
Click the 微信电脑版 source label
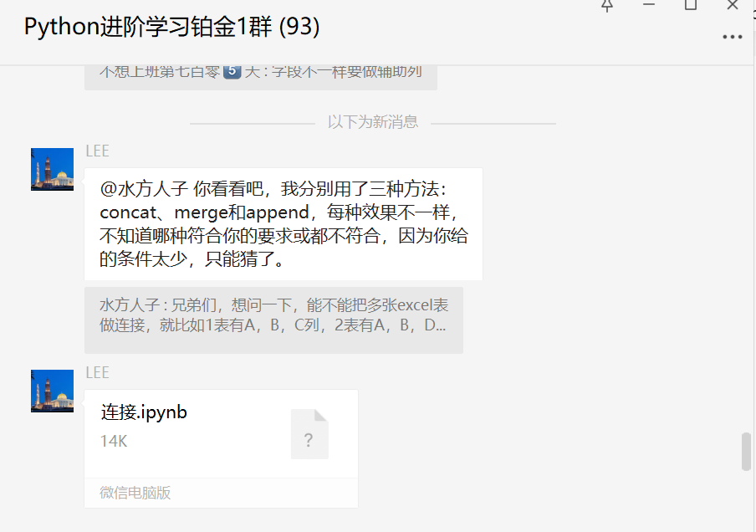(x=135, y=493)
